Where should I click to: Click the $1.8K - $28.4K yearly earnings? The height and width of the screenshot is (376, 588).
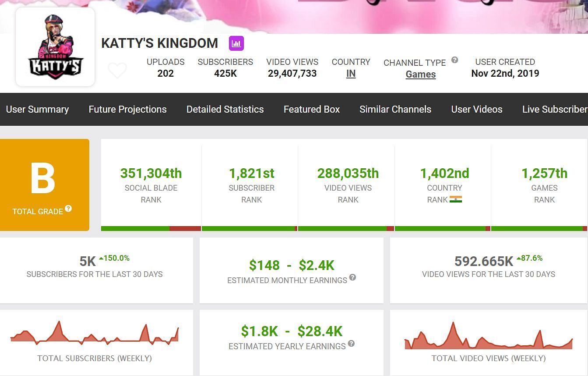click(x=292, y=331)
